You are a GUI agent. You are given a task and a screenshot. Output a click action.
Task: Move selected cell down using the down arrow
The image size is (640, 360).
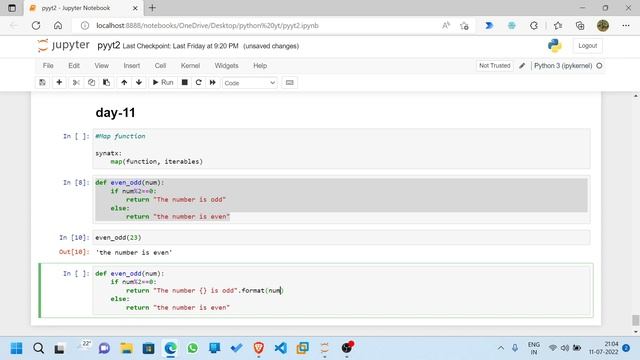[x=139, y=82]
